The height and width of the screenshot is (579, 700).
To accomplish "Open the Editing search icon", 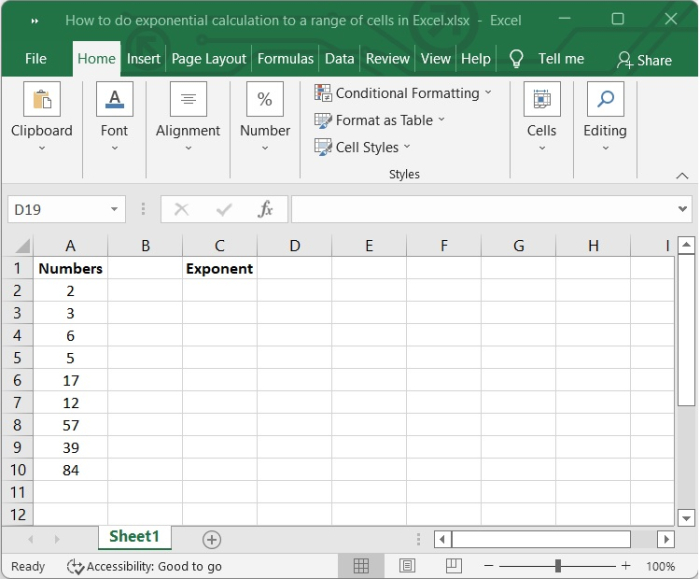I will 605,100.
